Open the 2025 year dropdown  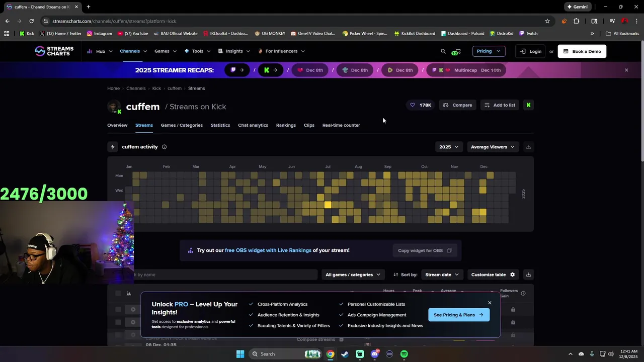(x=449, y=147)
